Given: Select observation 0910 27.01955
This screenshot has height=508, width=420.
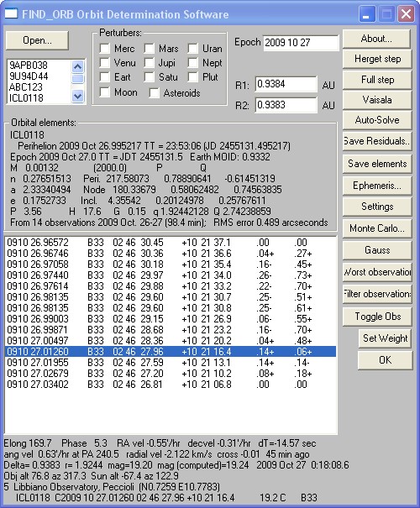Looking at the screenshot, I should coord(171,363).
